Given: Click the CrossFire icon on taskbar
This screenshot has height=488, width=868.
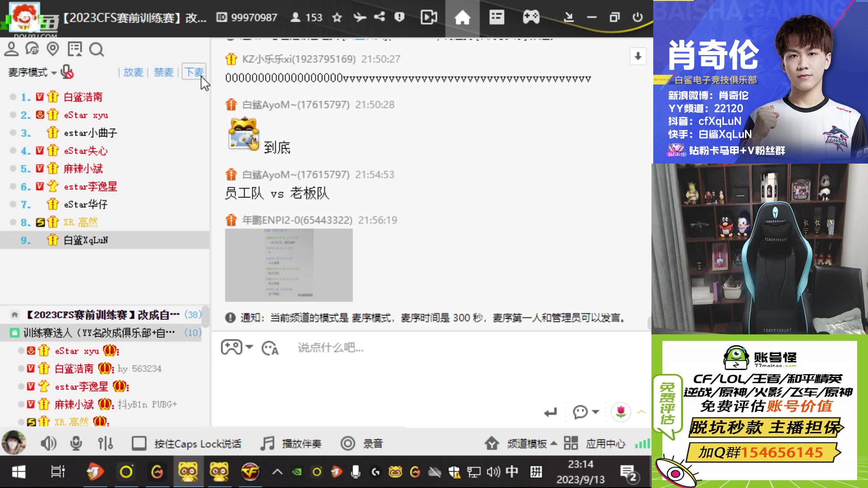Looking at the screenshot, I should (x=250, y=472).
